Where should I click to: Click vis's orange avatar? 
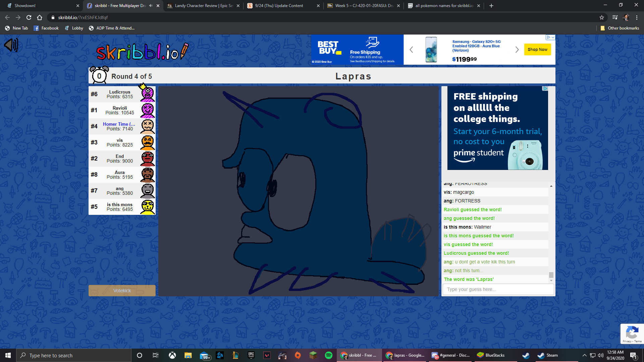point(147,142)
